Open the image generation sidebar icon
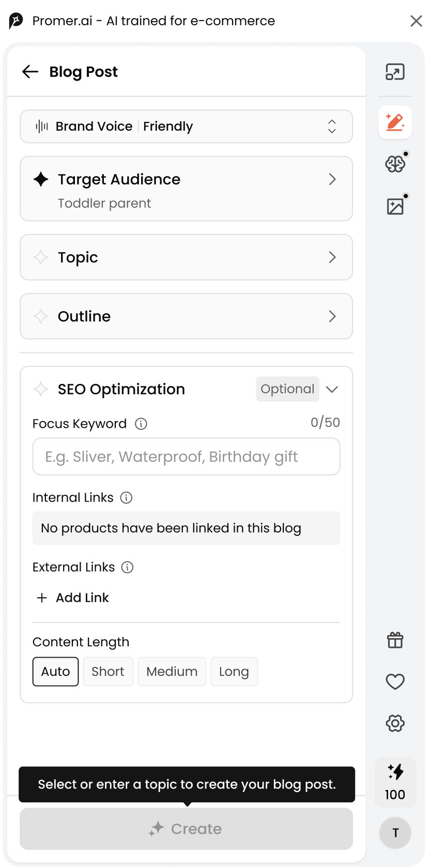 point(395,206)
